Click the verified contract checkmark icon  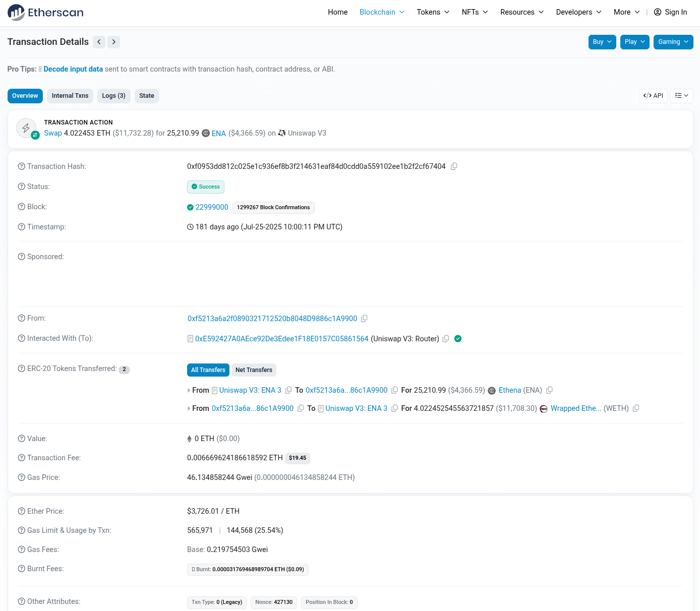458,339
